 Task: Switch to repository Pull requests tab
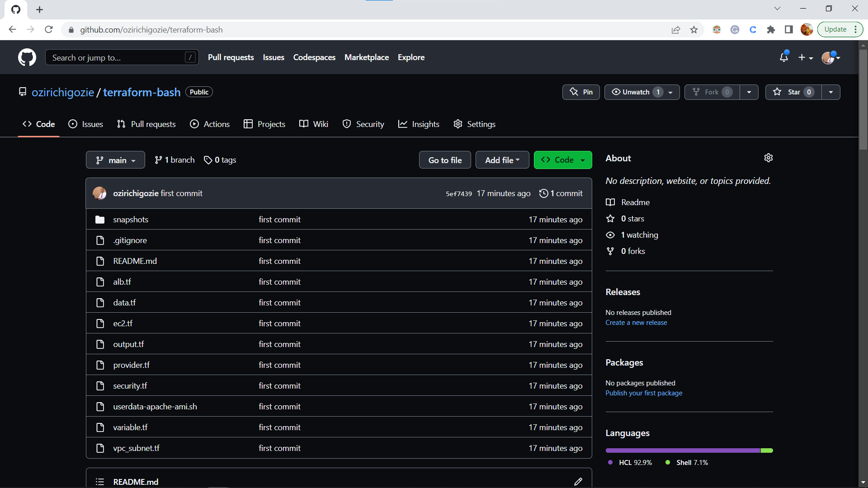(146, 124)
